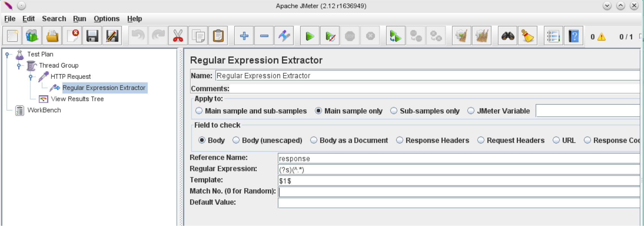The width and height of the screenshot is (644, 226).
Task: Clear results with the gear-and-broom icon
Action: pyautogui.click(x=462, y=36)
